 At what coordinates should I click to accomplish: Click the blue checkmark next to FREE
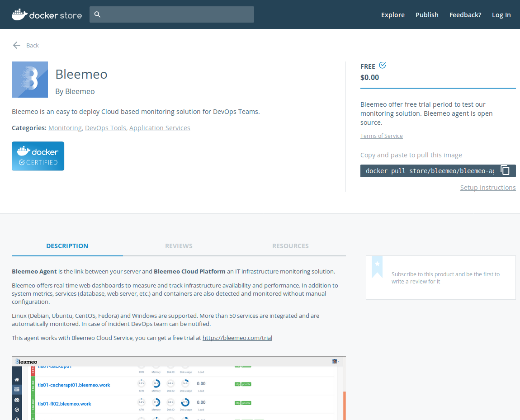(x=383, y=65)
